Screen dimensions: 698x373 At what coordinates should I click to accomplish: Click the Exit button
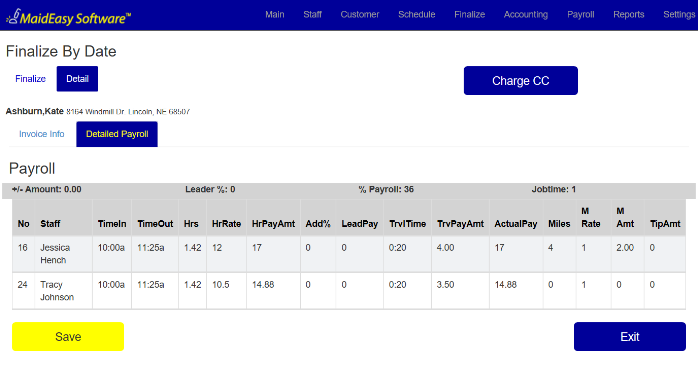(630, 337)
